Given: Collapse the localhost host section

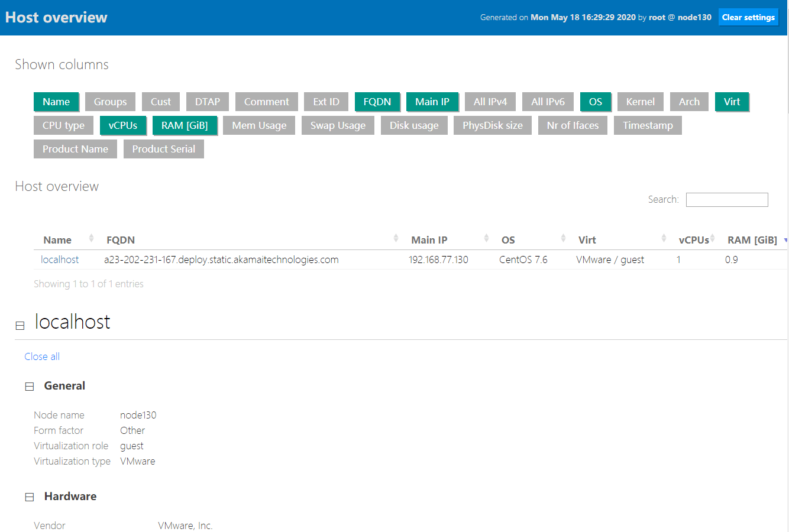Looking at the screenshot, I should click(20, 326).
